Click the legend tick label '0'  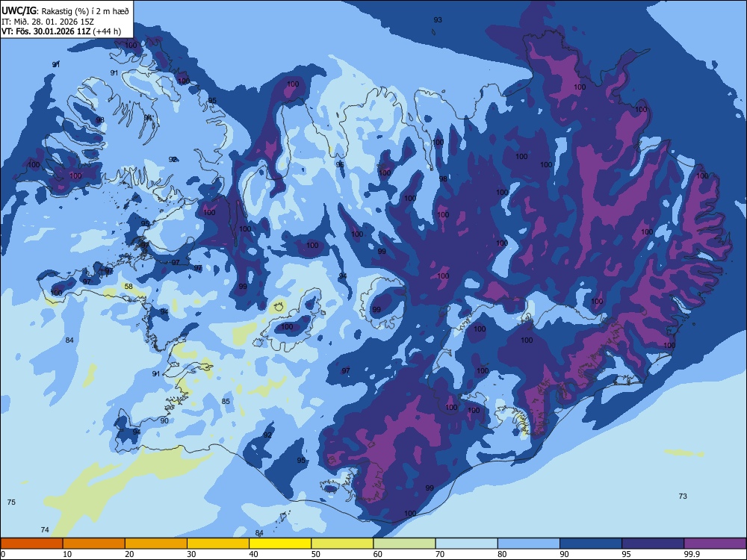[x=2, y=554]
